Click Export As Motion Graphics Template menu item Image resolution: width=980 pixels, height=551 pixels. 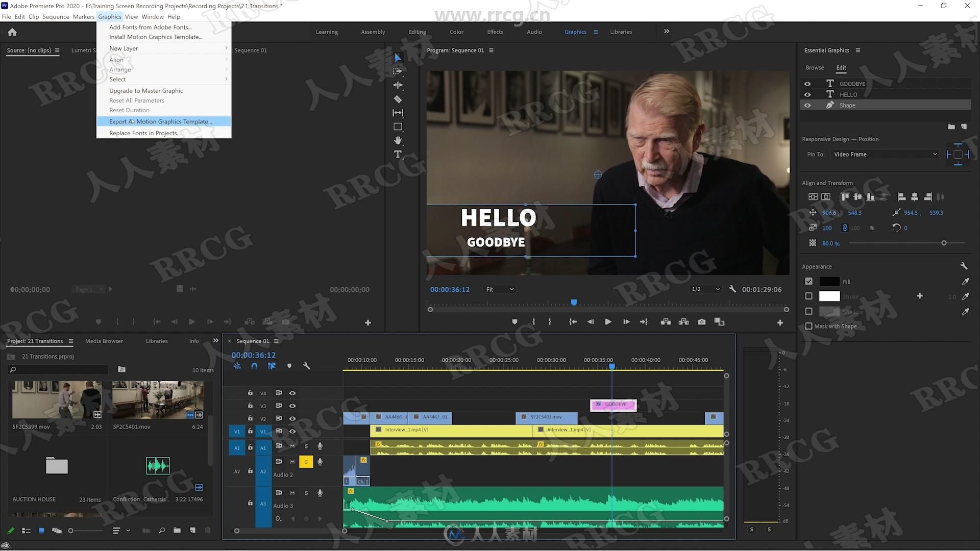pos(160,121)
